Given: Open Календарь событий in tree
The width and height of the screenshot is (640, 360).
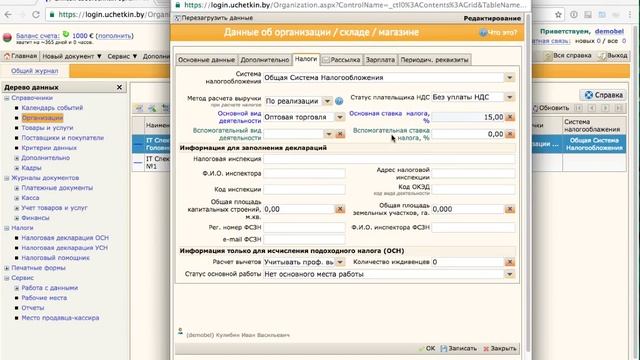Looking at the screenshot, I should click(52, 108).
